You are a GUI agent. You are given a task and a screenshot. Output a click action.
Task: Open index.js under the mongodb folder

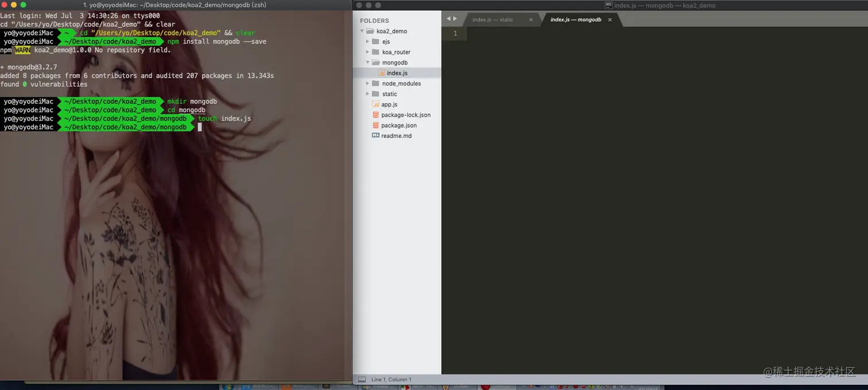pyautogui.click(x=397, y=73)
